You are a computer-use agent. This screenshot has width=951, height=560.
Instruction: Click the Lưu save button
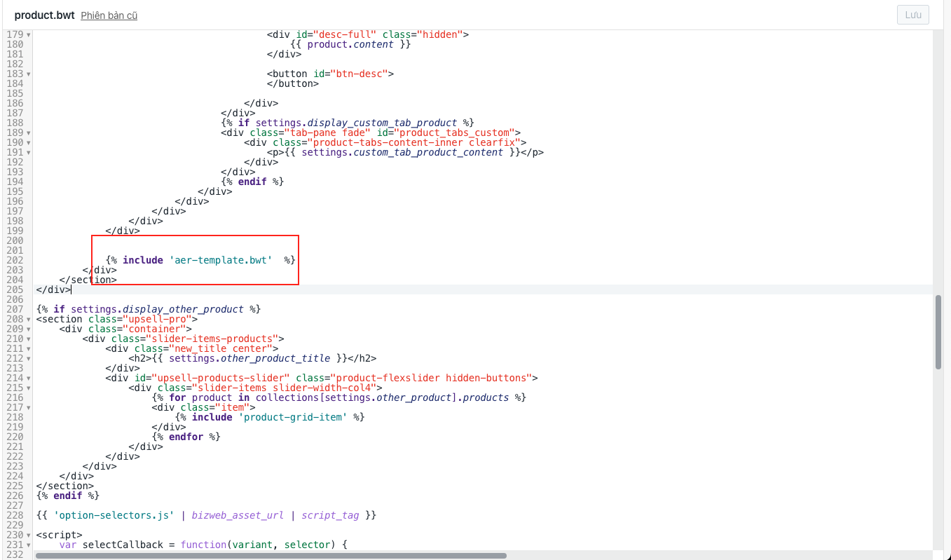913,15
